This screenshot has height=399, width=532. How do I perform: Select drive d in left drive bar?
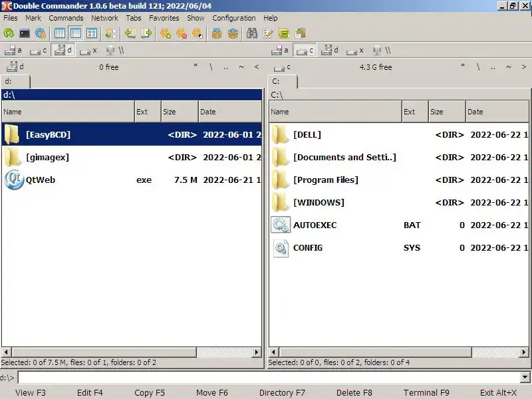point(63,51)
